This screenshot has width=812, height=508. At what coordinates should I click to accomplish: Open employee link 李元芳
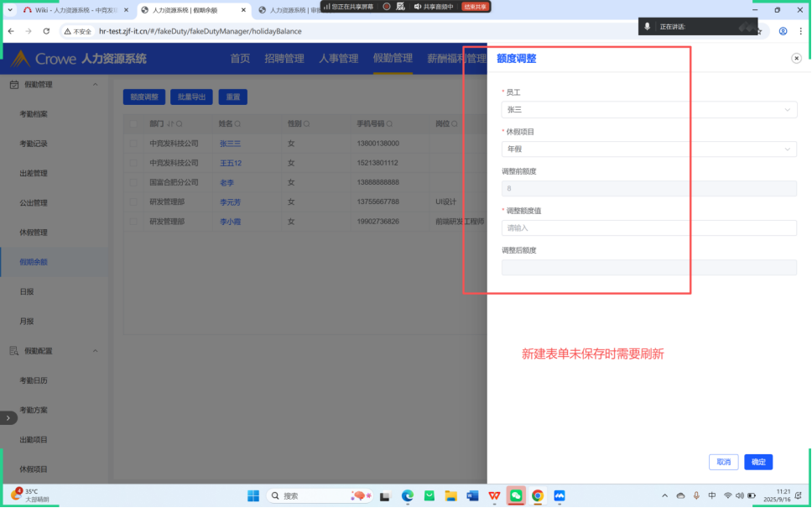(x=231, y=202)
